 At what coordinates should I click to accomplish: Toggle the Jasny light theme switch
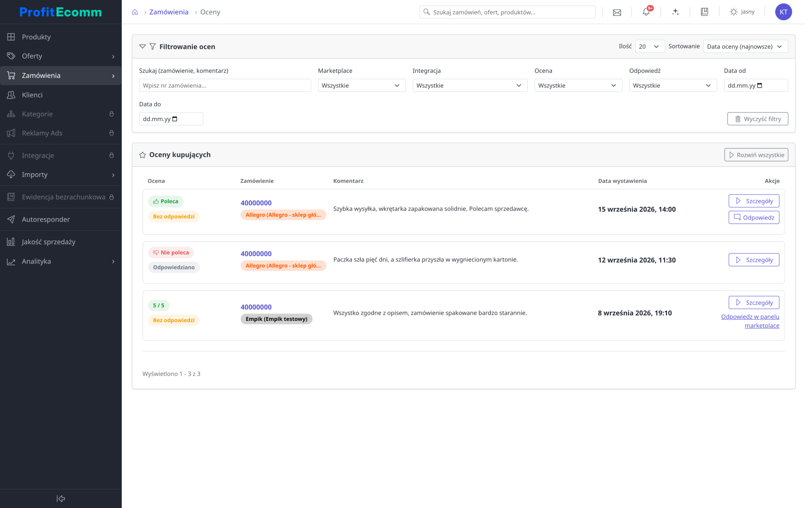742,12
